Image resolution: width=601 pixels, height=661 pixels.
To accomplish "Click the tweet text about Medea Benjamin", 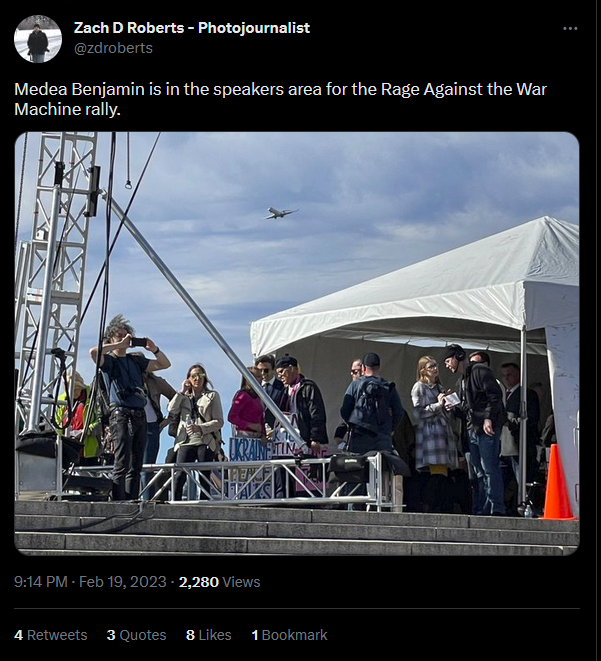I will pos(281,99).
